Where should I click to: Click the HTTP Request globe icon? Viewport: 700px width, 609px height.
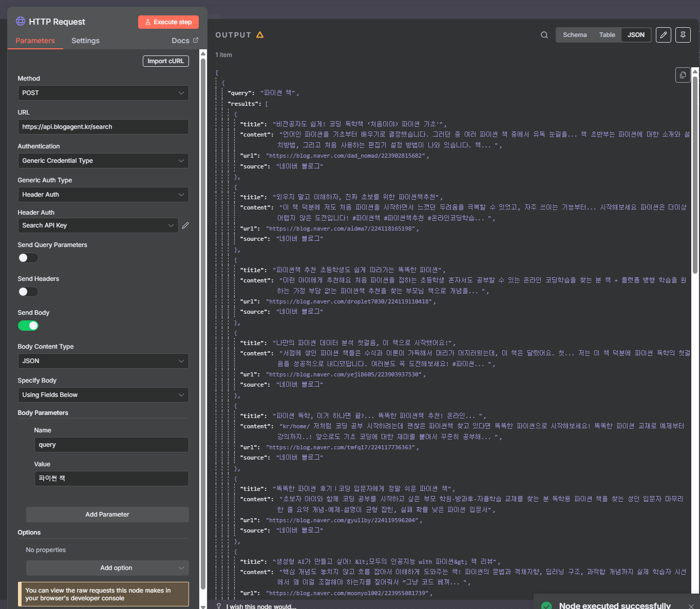click(x=21, y=21)
